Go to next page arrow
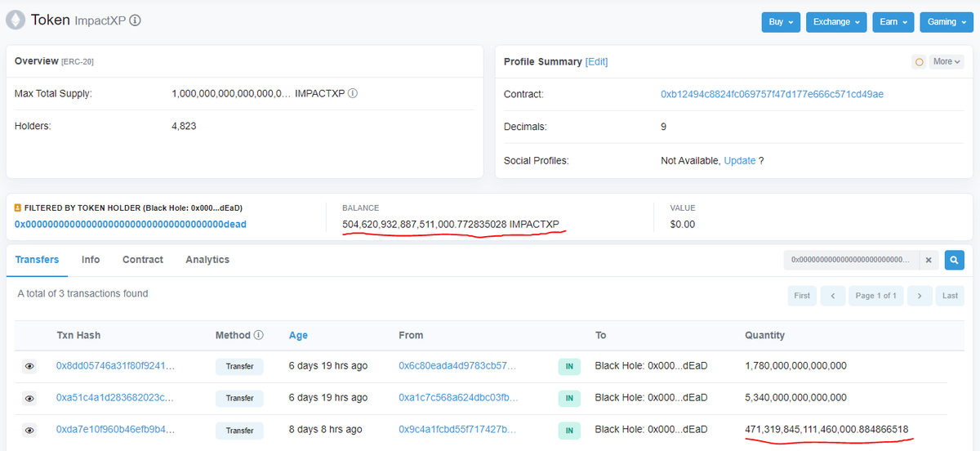This screenshot has height=451, width=980. 920,296
